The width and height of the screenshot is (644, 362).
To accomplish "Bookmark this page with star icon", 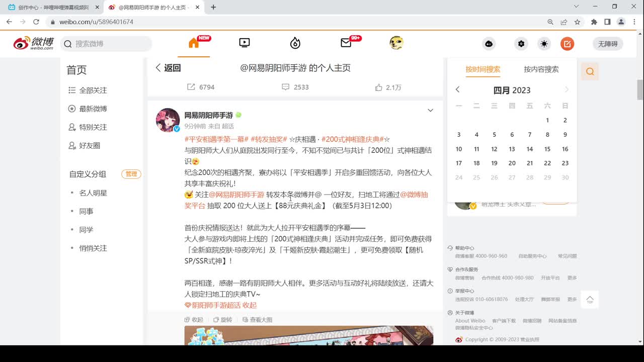I will pos(577,22).
